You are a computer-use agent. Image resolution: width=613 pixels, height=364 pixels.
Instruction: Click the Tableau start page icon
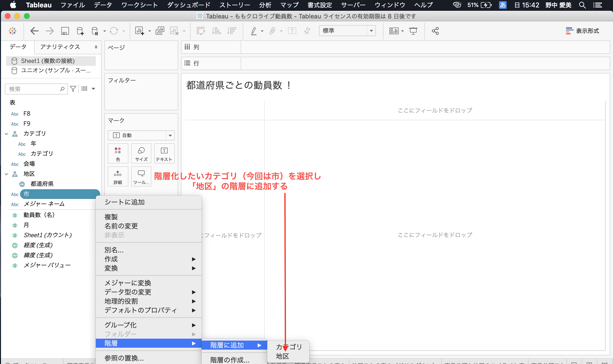[12, 31]
